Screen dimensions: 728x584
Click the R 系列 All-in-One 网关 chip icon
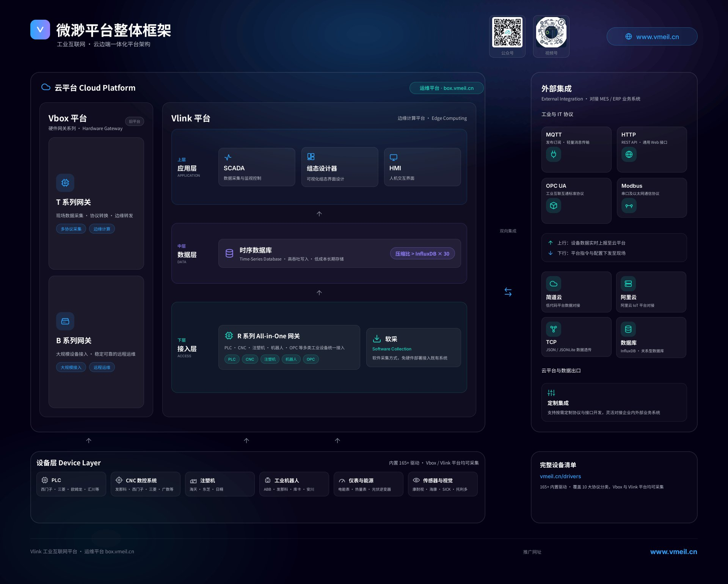click(x=229, y=336)
